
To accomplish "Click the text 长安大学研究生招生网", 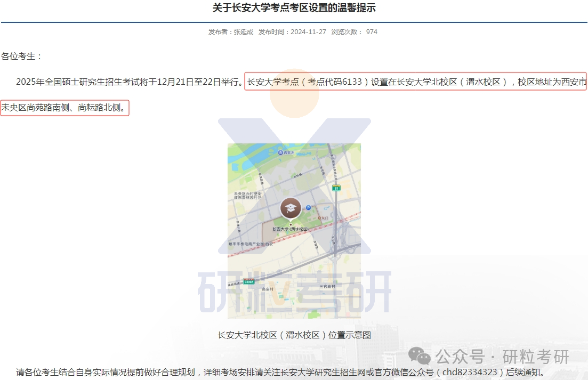I will pos(323,372).
